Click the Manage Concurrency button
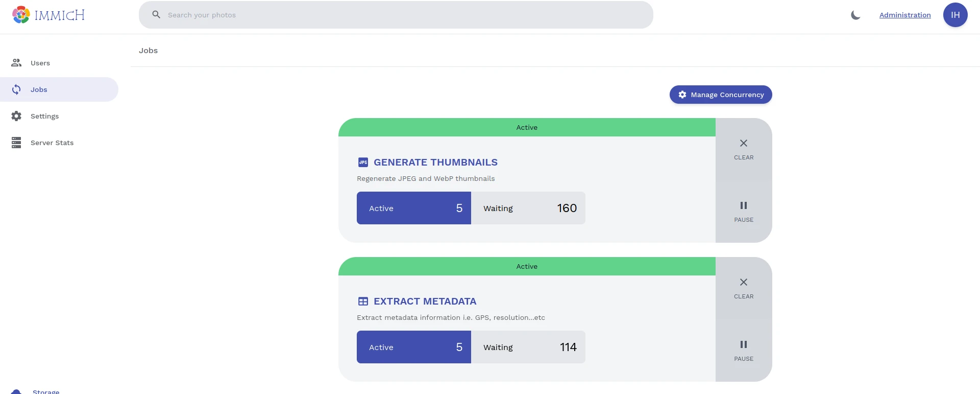 pos(720,95)
